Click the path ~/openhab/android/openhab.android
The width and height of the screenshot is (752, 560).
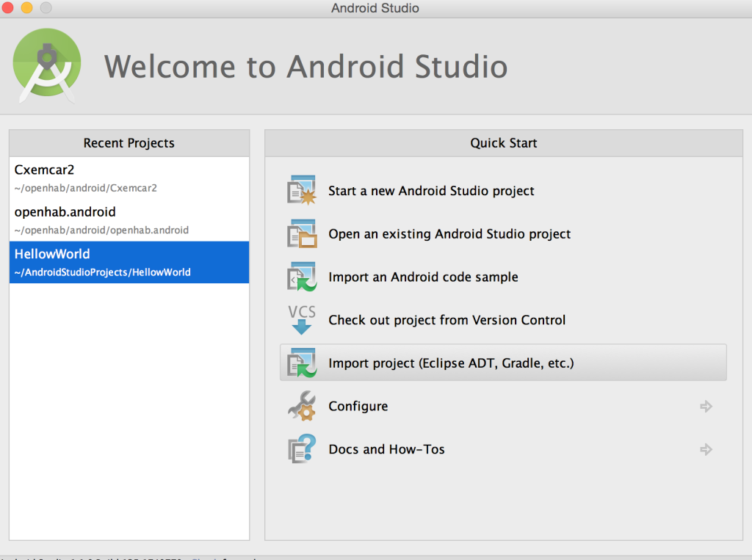tap(101, 230)
